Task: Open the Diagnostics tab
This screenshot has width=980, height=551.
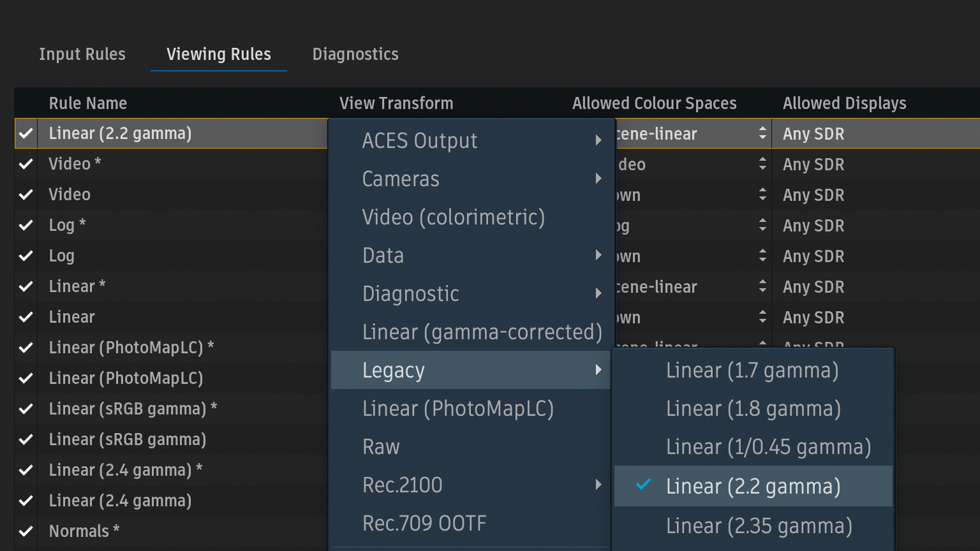Action: pos(355,54)
